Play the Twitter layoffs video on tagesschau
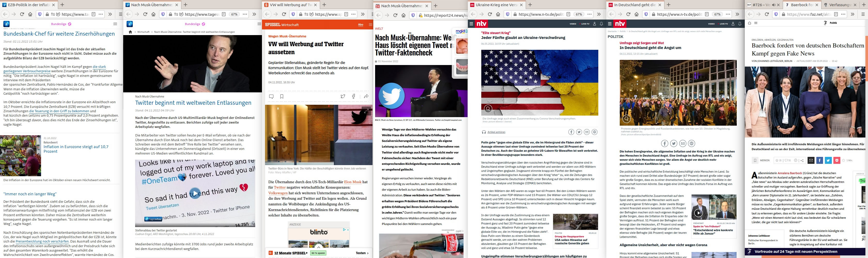The image size is (868, 258). [x=195, y=193]
